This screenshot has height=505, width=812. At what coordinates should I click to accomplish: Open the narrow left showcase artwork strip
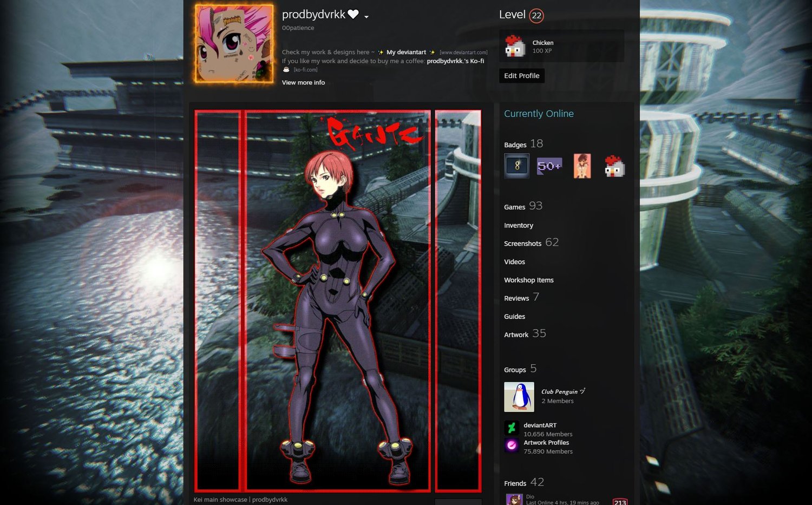(218, 301)
